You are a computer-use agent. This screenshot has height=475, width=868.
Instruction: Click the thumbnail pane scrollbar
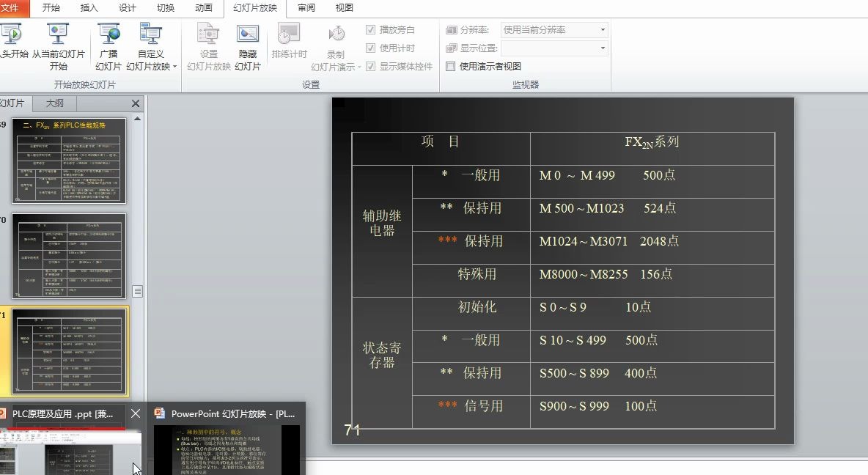point(138,293)
